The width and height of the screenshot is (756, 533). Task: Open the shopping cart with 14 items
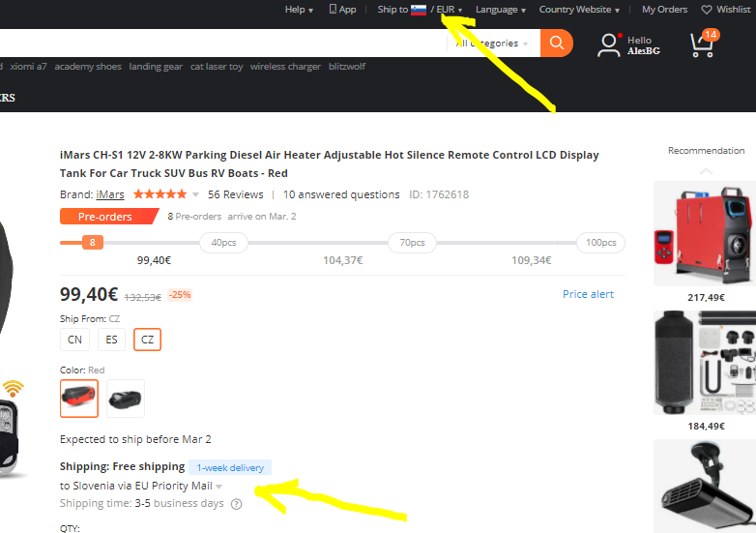[704, 44]
